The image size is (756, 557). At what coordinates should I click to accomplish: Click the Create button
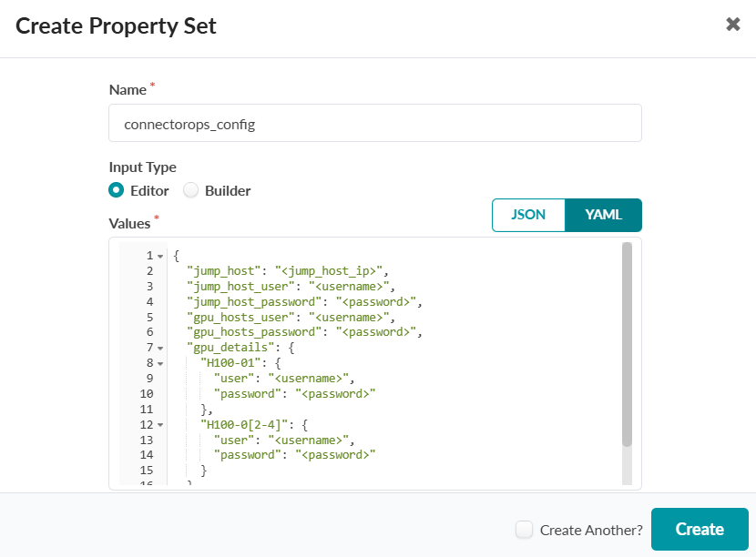click(700, 530)
